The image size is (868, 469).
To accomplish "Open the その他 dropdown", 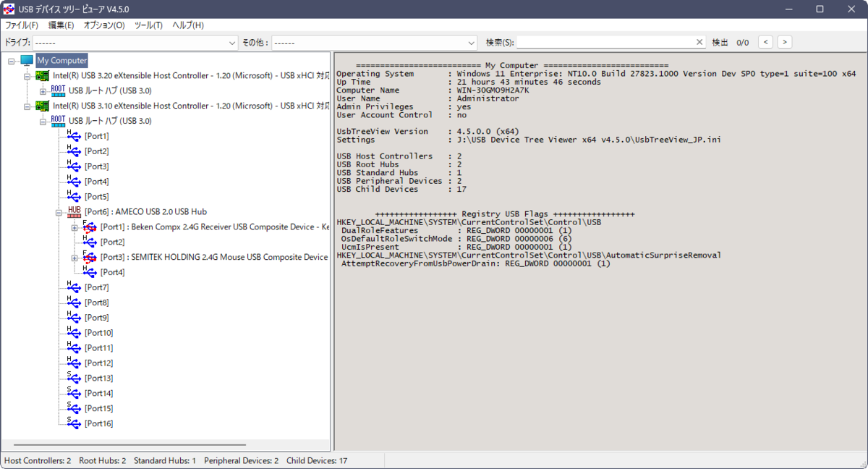I will click(374, 43).
